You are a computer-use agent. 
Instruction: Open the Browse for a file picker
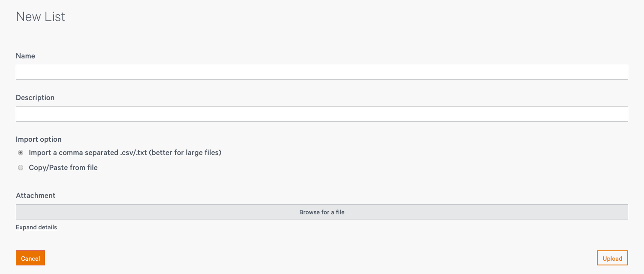coord(322,212)
